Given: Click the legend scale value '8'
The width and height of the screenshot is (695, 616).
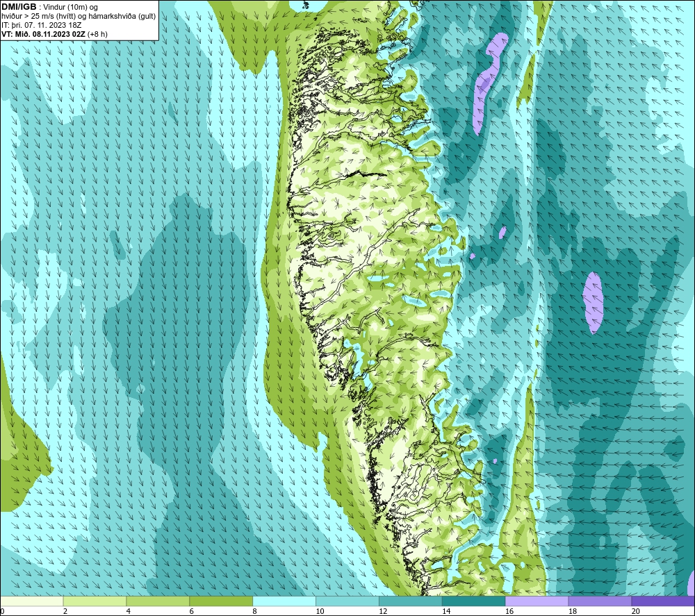Looking at the screenshot, I should [x=254, y=611].
